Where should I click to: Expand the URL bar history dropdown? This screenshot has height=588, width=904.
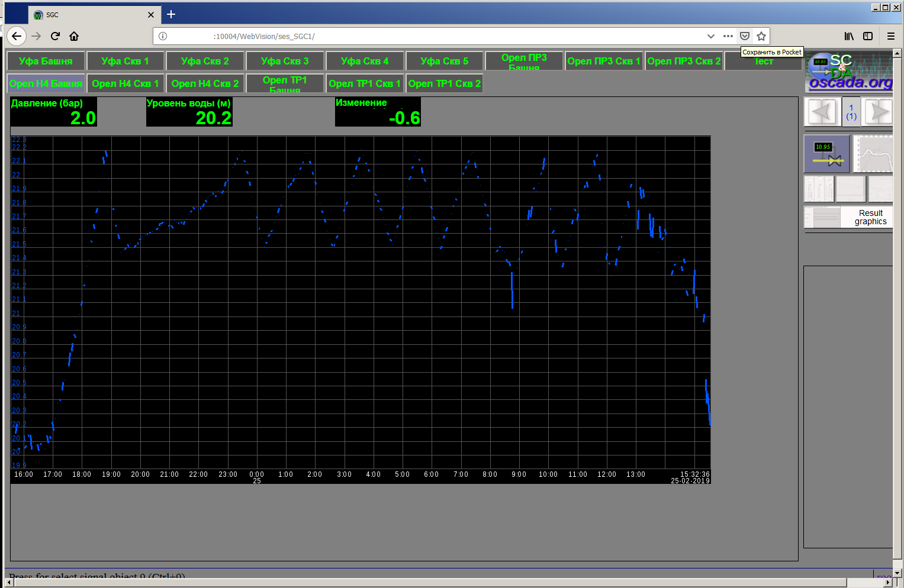tap(710, 36)
